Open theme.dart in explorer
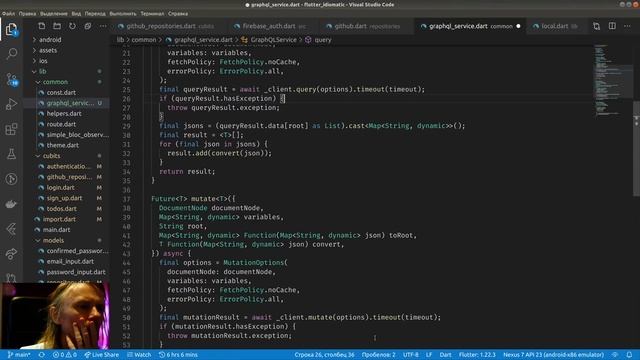This screenshot has width=640, height=360. pos(62,145)
